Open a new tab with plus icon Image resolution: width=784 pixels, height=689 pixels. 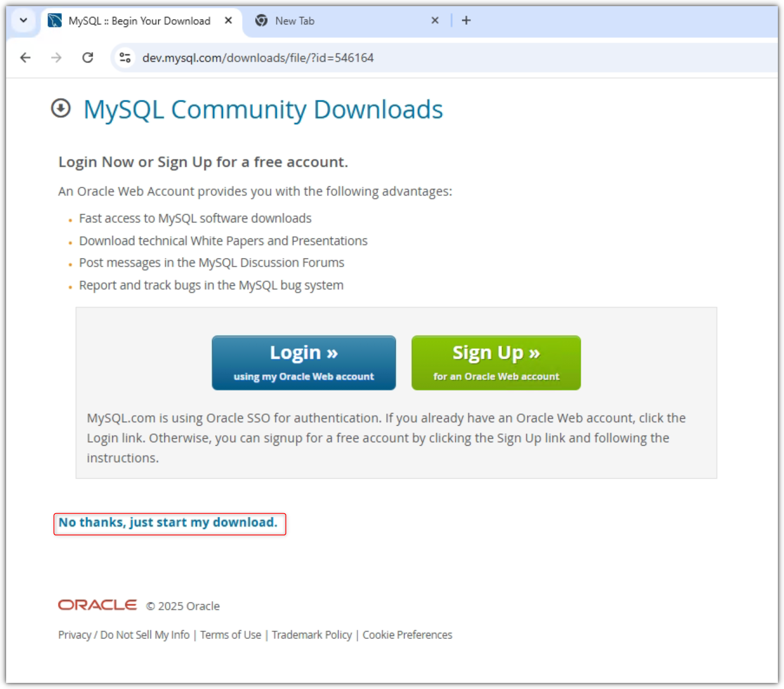[x=466, y=20]
